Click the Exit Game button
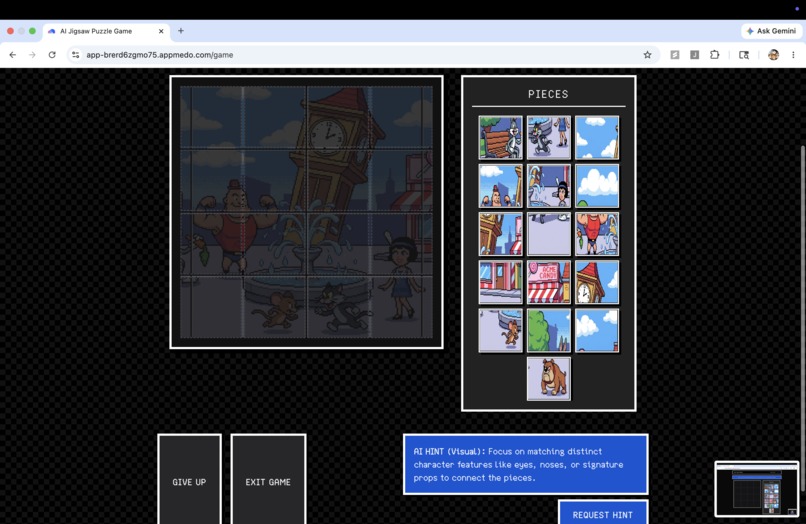Screen dimensions: 806x524 [x=268, y=482]
